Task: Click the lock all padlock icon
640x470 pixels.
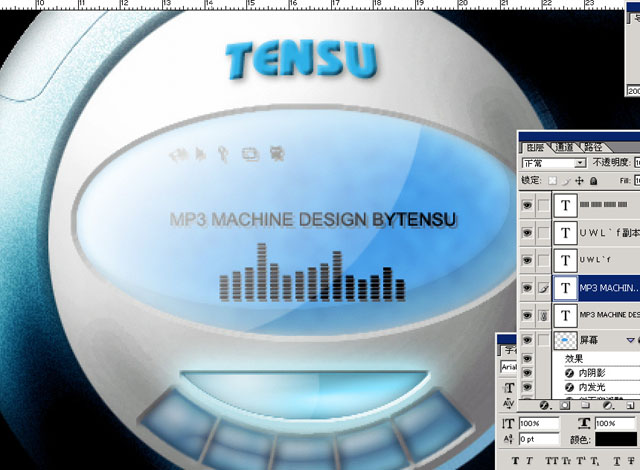Action: tap(594, 181)
